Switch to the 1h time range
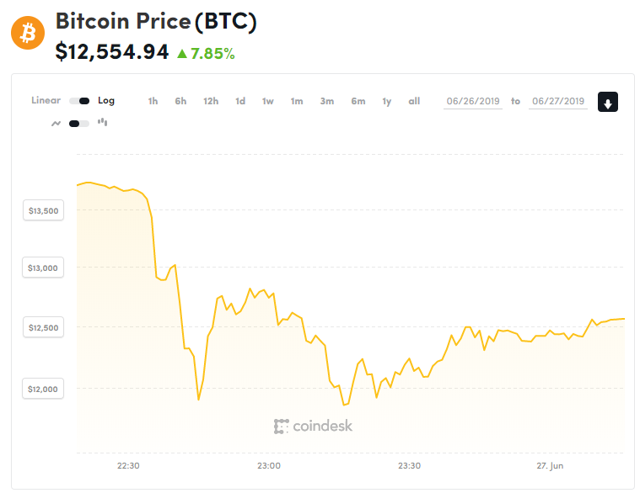Screen dimensions: 640x493 [x=153, y=101]
